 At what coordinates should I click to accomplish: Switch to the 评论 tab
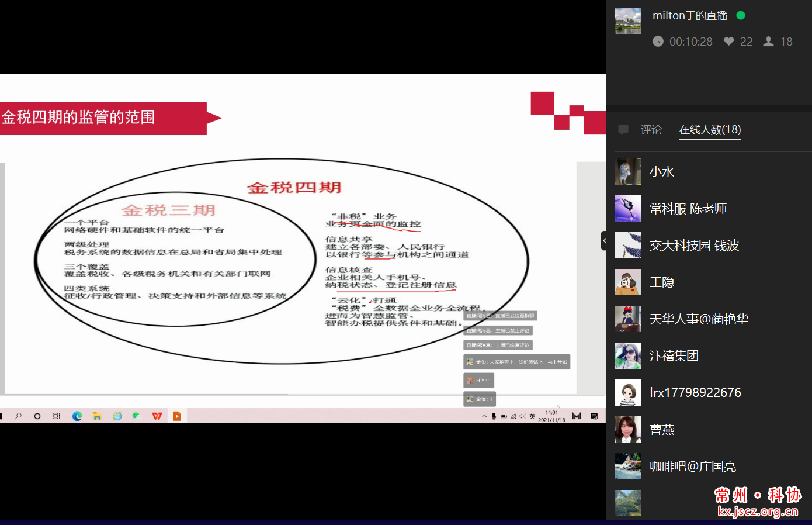(x=651, y=130)
